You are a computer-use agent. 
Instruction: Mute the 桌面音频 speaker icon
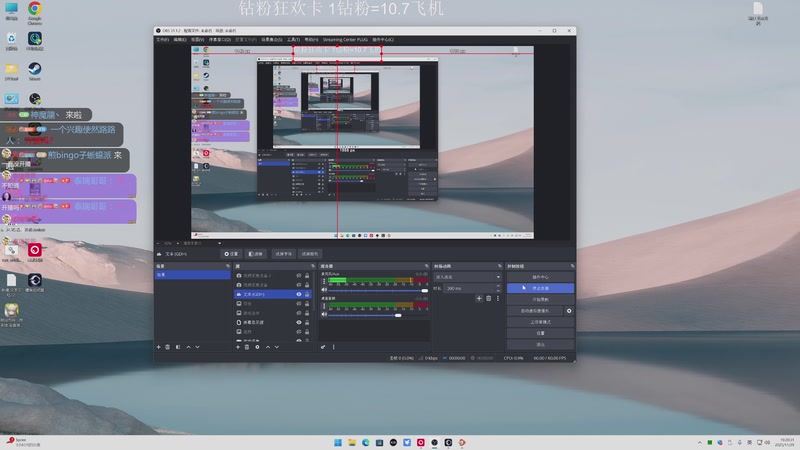[x=323, y=314]
